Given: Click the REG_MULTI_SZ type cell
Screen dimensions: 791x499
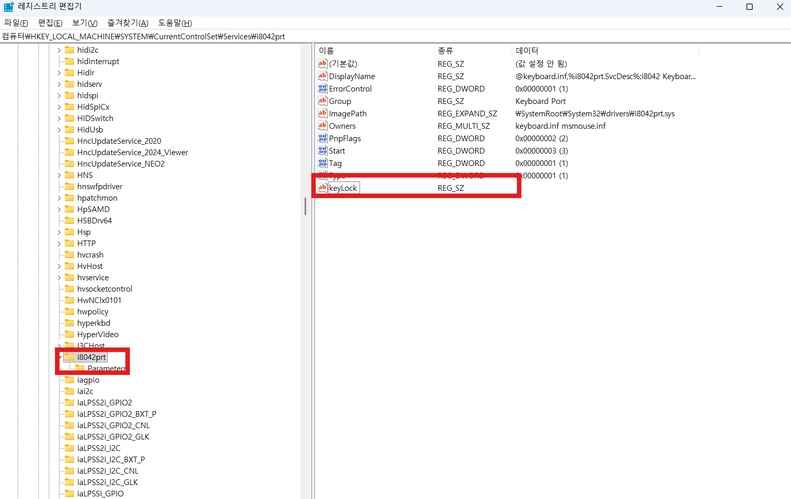Looking at the screenshot, I should click(x=464, y=126).
